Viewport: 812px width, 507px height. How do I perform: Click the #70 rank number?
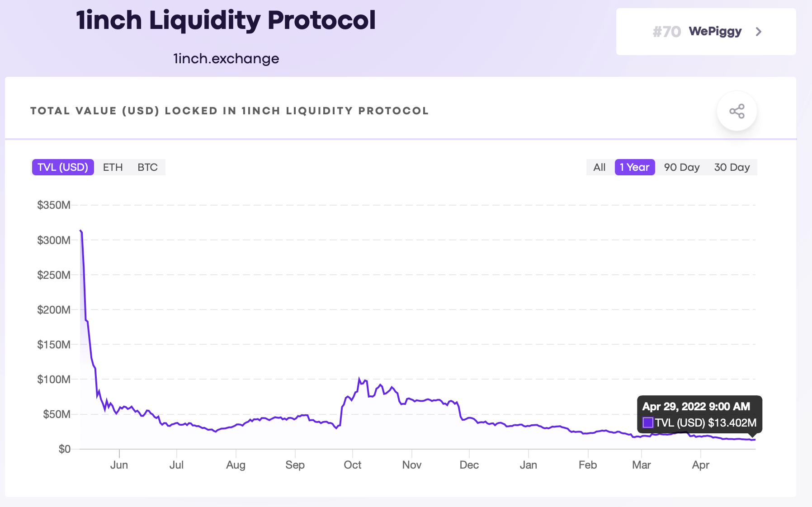666,32
